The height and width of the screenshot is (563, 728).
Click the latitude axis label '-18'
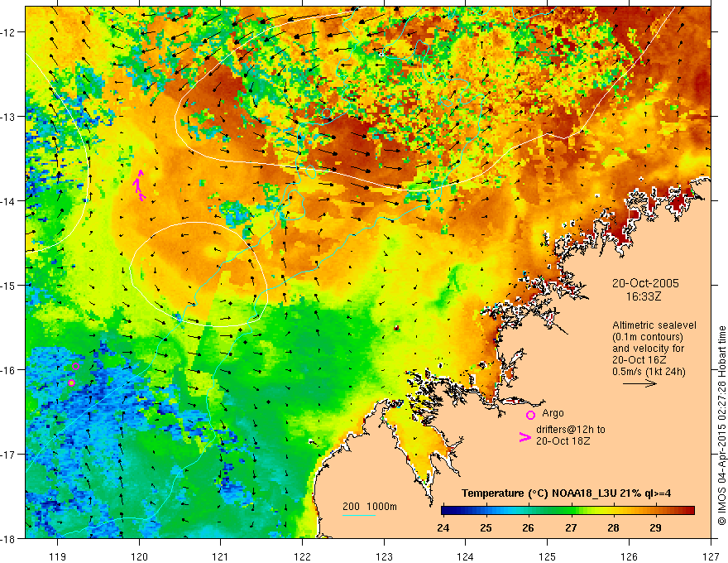point(8,538)
